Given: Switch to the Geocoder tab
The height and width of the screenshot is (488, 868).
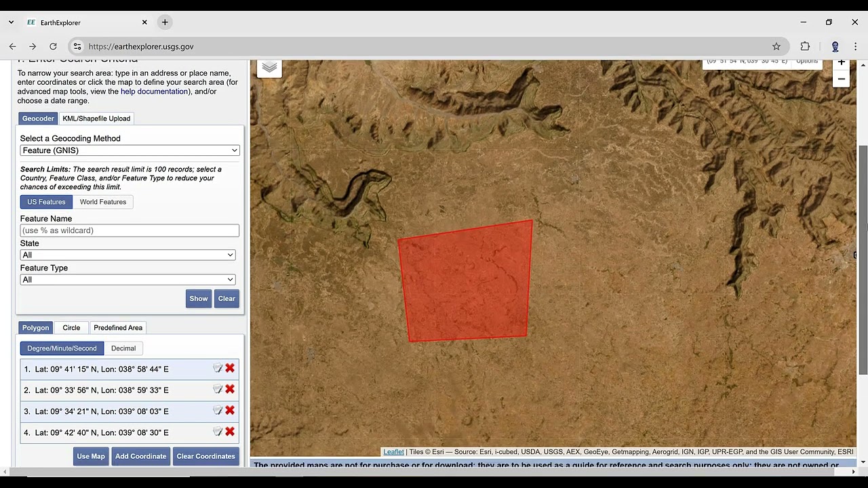Looking at the screenshot, I should 38,118.
